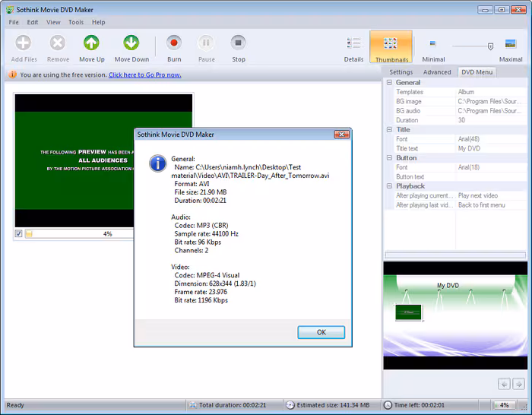532x415 pixels.
Task: Click the Time left clock icon
Action: (x=388, y=405)
